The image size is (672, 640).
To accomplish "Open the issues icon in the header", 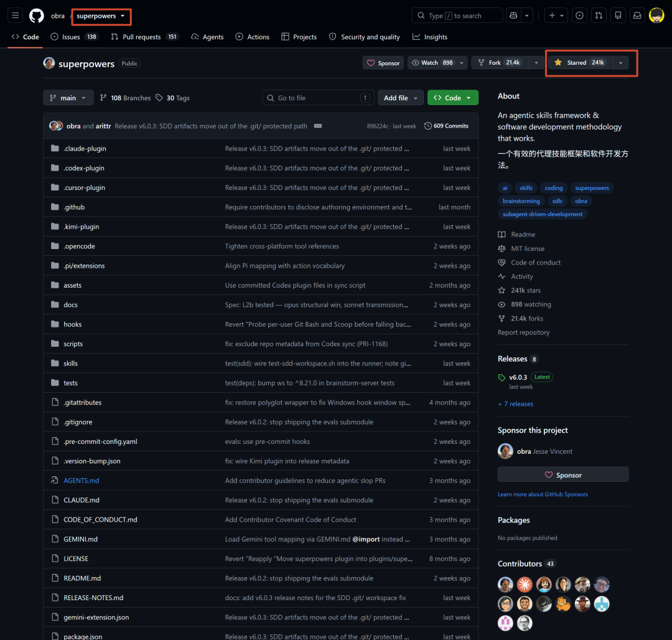I will coord(579,16).
